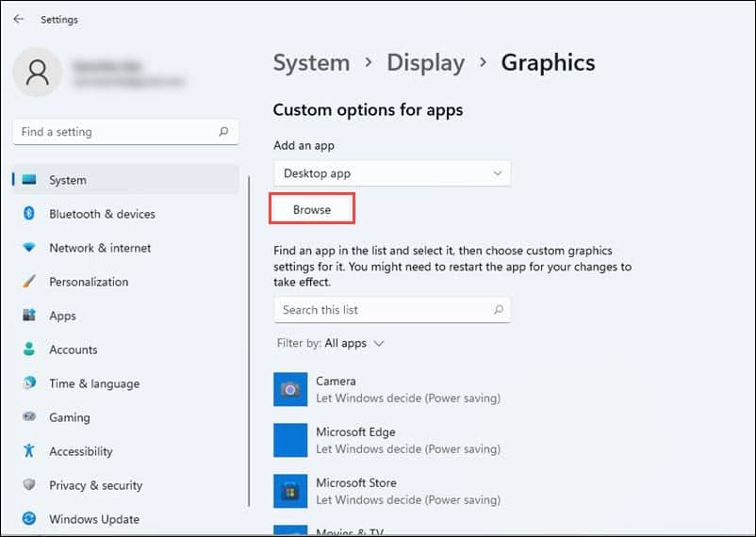Click the sidebar vertical scrollbar
The width and height of the screenshot is (756, 537).
250,349
